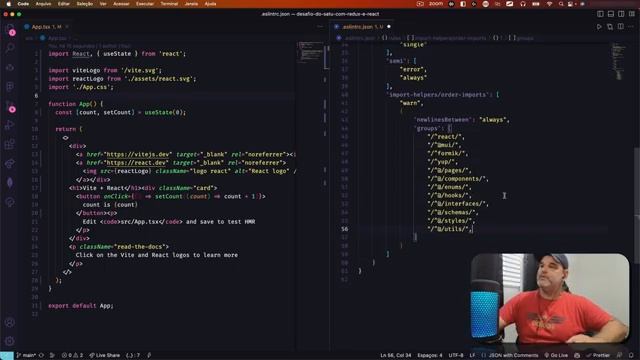This screenshot has width=640, height=360.
Task: Click Live Share in status bar
Action: pos(105,355)
